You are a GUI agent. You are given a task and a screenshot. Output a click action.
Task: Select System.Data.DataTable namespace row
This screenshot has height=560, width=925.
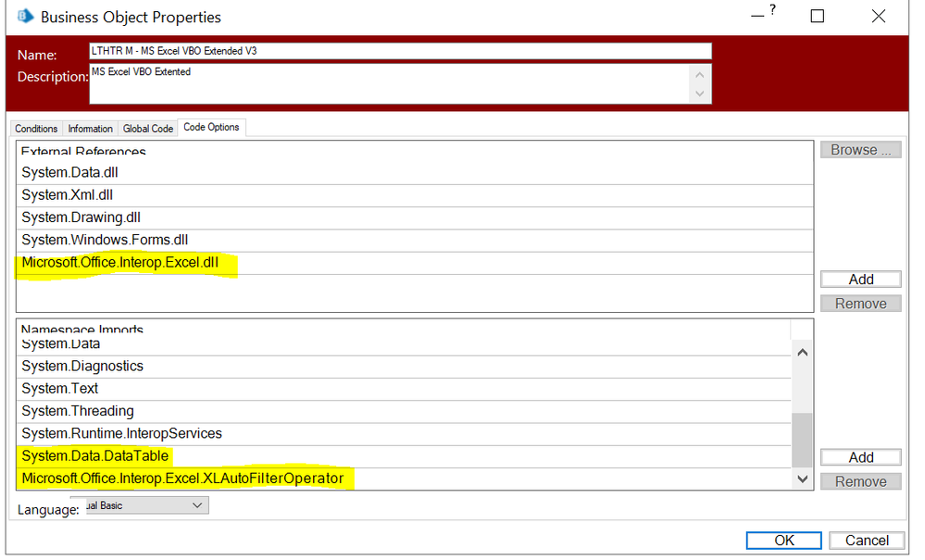tap(404, 456)
